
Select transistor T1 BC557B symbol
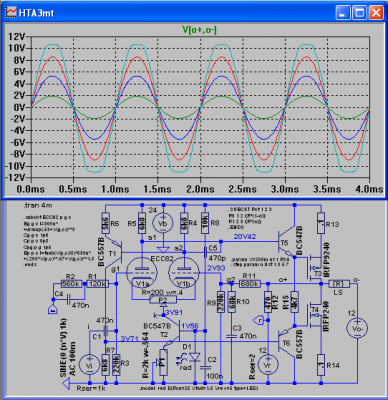tap(114, 253)
